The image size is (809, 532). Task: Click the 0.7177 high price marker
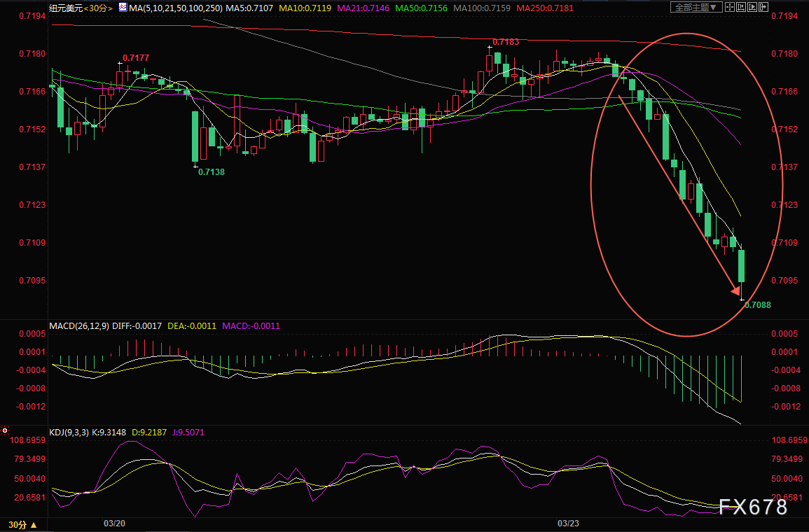pyautogui.click(x=136, y=57)
